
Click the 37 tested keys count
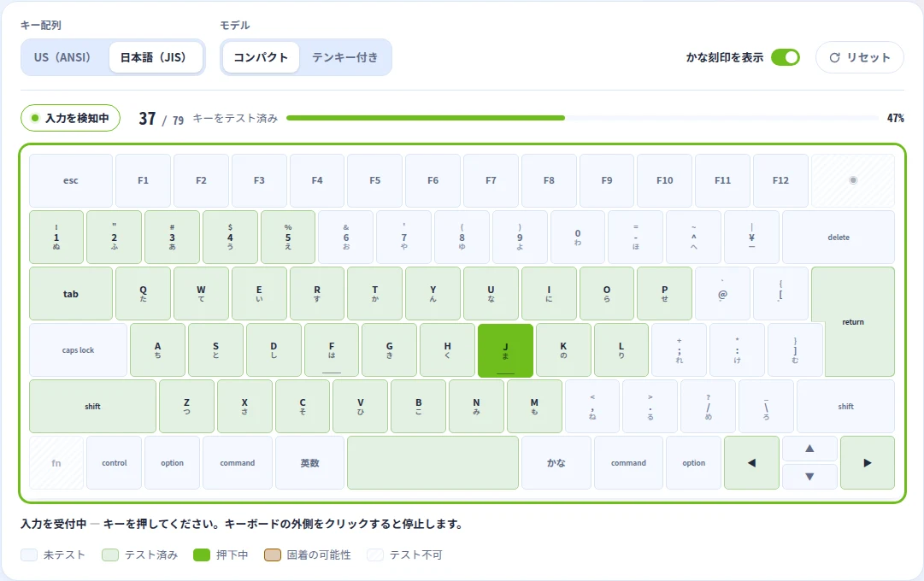(x=147, y=119)
